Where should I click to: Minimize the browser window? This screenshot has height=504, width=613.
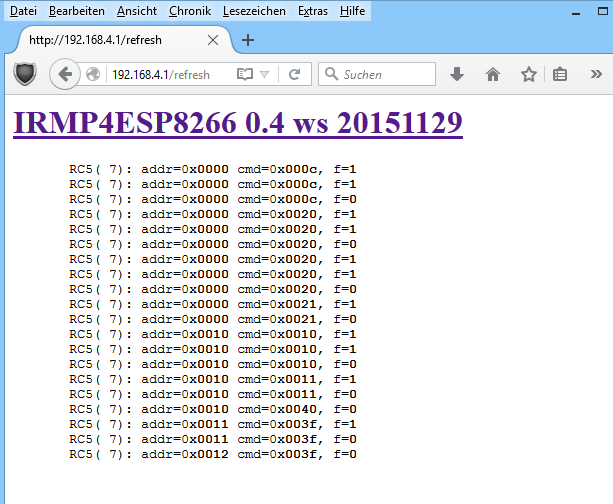[575, 14]
